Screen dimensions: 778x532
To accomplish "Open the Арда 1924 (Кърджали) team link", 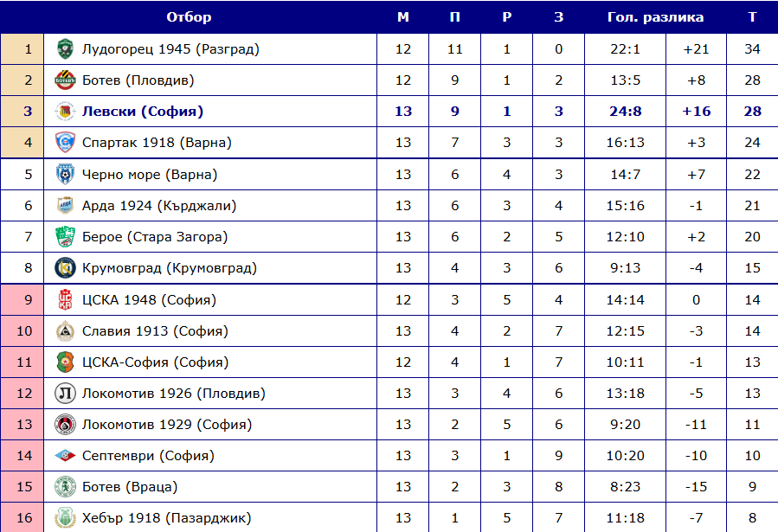I will pyautogui.click(x=159, y=206).
